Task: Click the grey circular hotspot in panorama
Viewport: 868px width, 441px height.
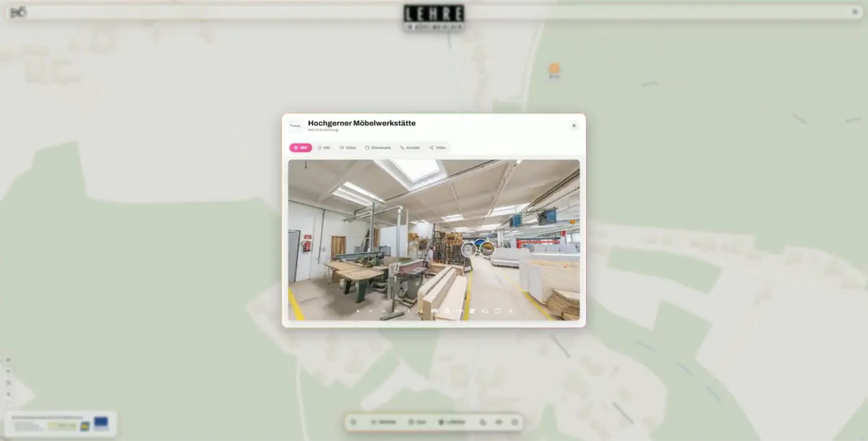Action: click(469, 250)
